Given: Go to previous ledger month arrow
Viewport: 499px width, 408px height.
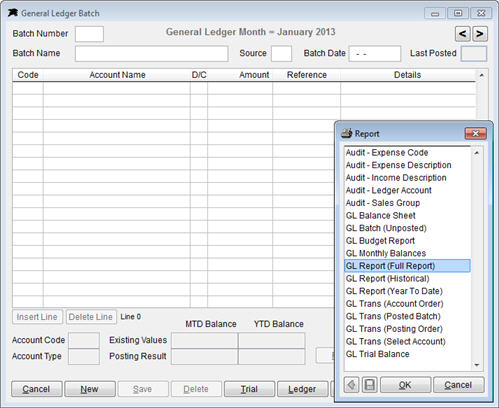Looking at the screenshot, I should pos(462,34).
